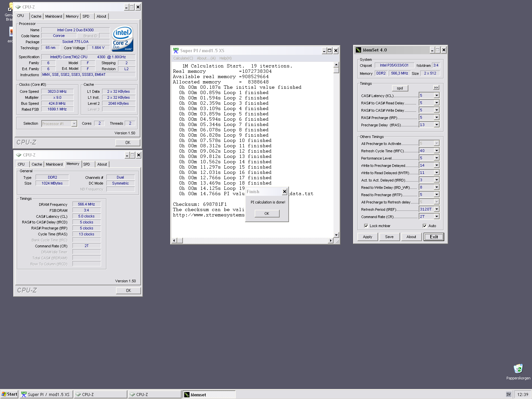The width and height of the screenshot is (532, 399).
Task: Open About tab in upper CPU-Z
Action: click(101, 16)
